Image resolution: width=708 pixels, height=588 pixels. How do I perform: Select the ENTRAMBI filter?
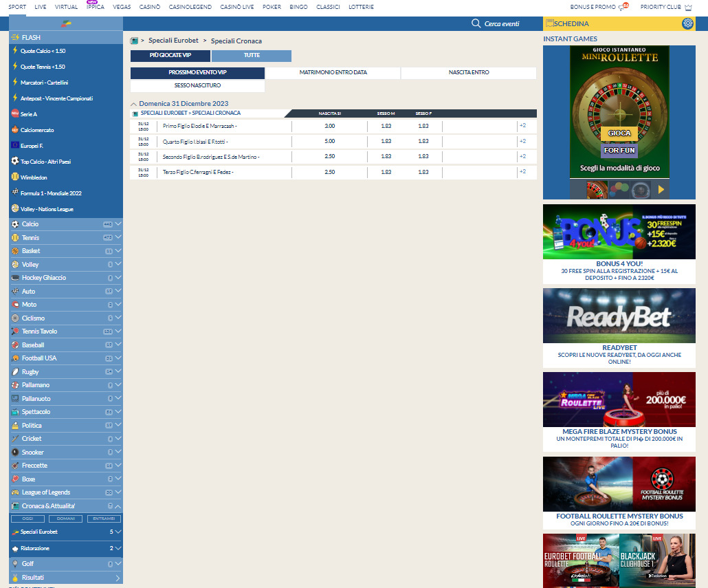[x=104, y=519]
